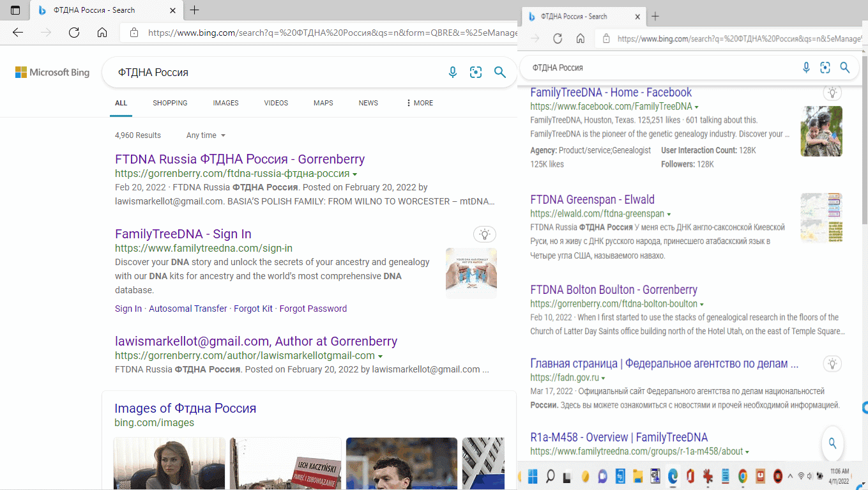Open the Lech Kaczyński sign image thumbnail
Viewport: 868px width, 490px height.
click(285, 464)
